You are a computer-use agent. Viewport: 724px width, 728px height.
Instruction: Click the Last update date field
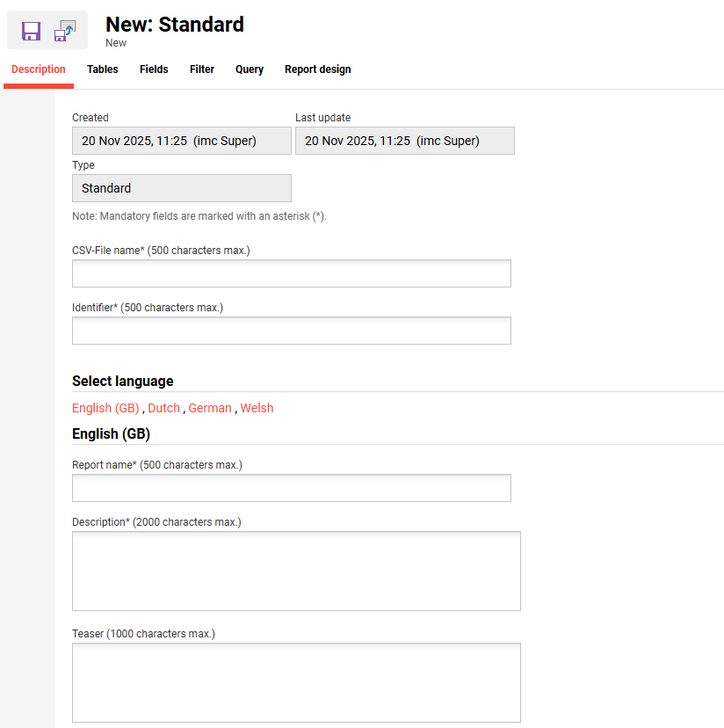pyautogui.click(x=404, y=141)
